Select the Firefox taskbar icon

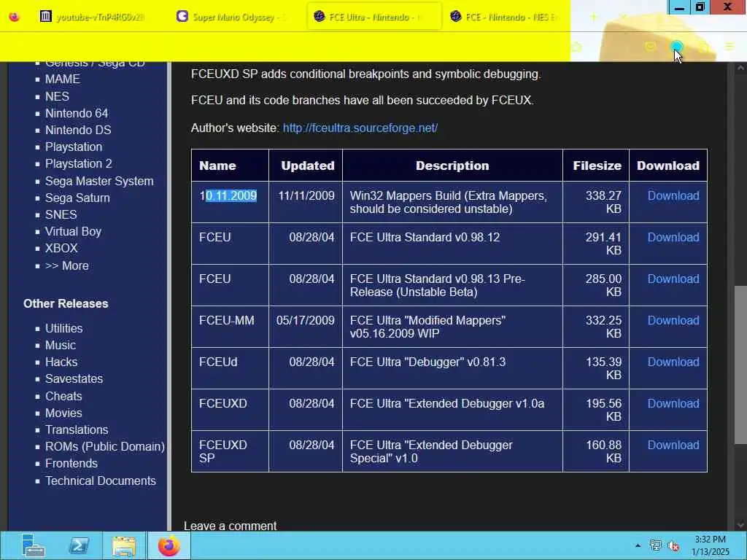point(169,545)
